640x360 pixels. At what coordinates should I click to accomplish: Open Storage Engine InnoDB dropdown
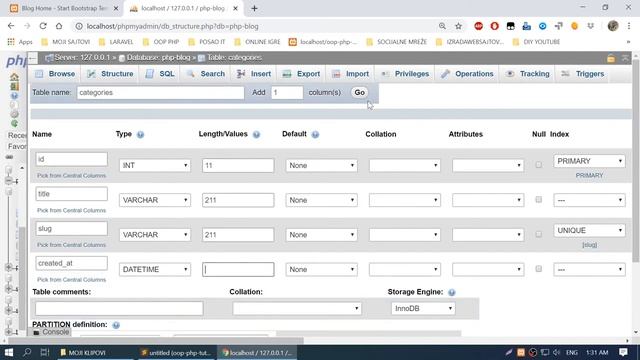coord(423,309)
